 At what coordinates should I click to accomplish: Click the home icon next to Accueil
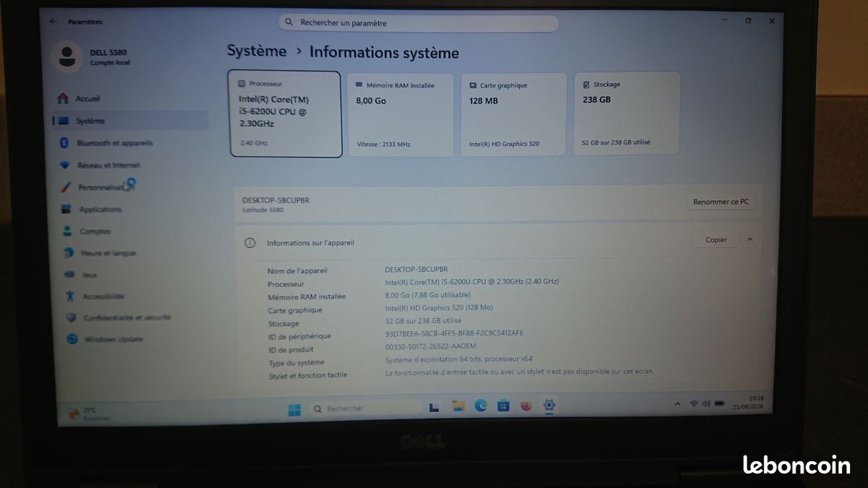coord(62,98)
